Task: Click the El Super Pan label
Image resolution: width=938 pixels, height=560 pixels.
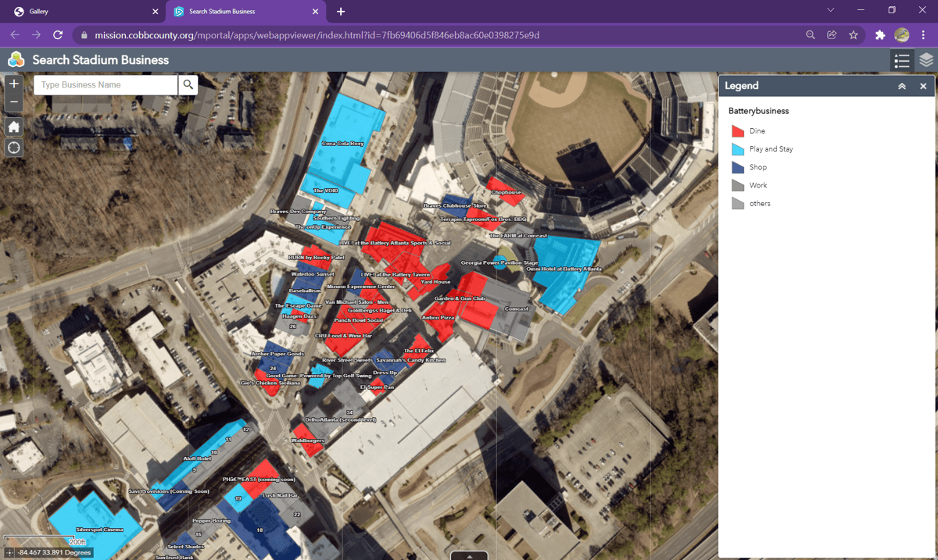Action: pyautogui.click(x=377, y=387)
